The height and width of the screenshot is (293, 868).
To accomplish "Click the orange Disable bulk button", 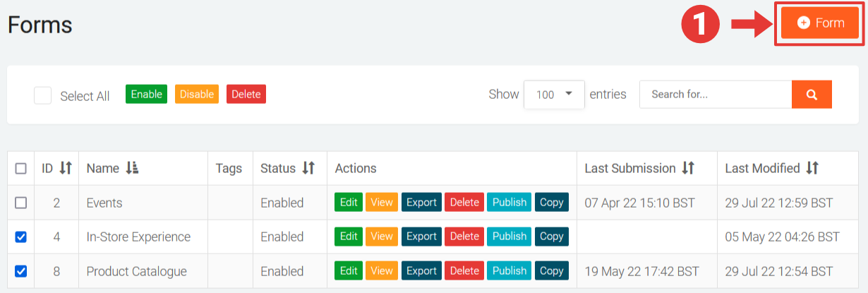I will click(197, 94).
